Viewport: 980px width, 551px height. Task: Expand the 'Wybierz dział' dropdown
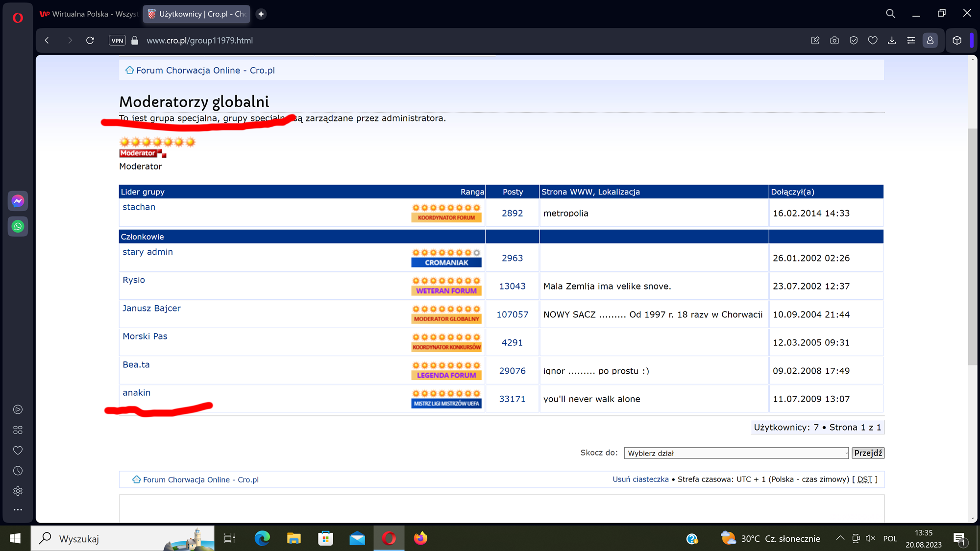point(736,453)
